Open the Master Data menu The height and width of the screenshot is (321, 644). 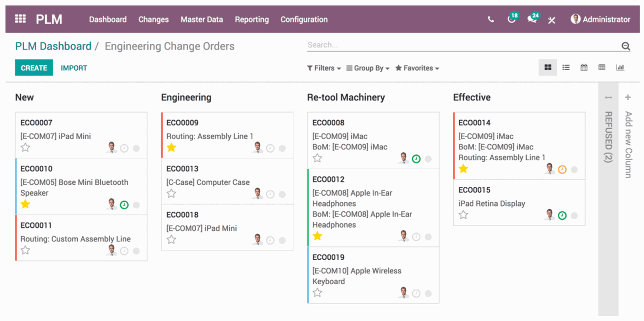(x=202, y=19)
